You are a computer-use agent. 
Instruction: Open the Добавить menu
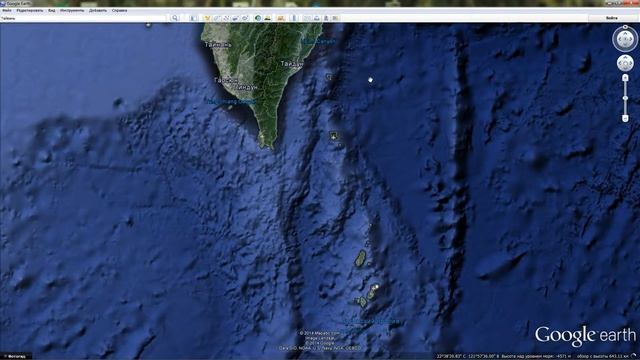click(x=98, y=10)
